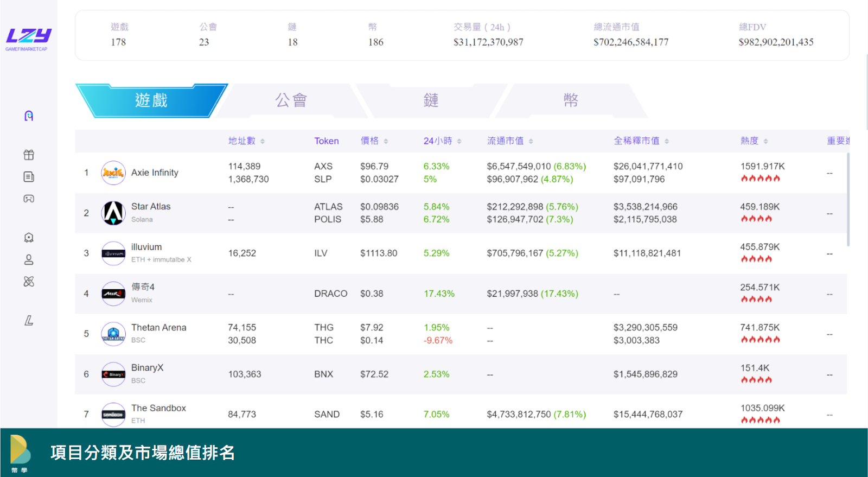Click the BinaryX game logo

113,374
